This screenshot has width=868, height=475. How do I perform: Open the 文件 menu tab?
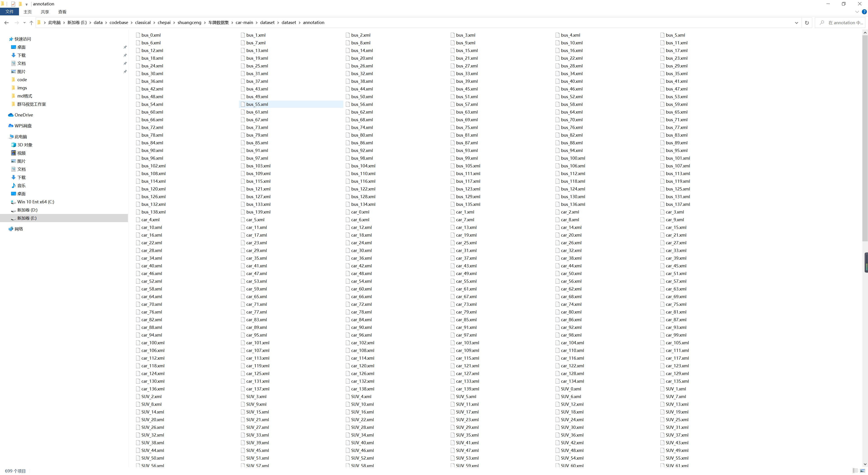pos(9,12)
